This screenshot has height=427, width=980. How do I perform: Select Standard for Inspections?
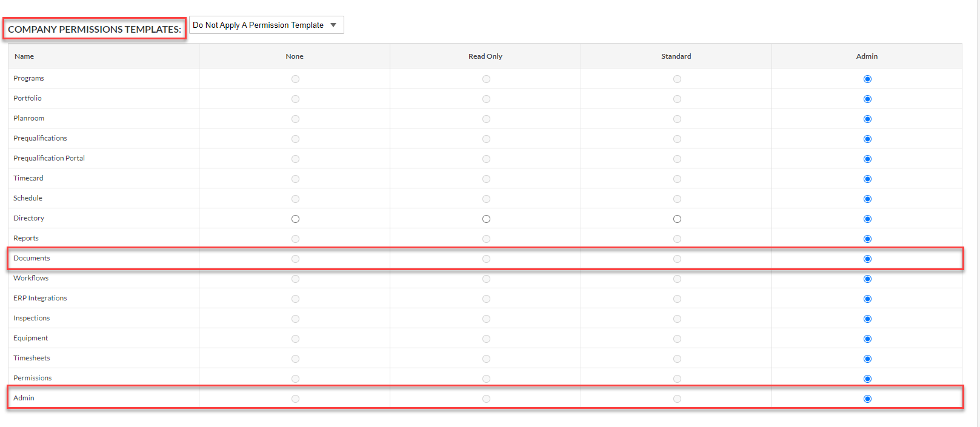[677, 319]
